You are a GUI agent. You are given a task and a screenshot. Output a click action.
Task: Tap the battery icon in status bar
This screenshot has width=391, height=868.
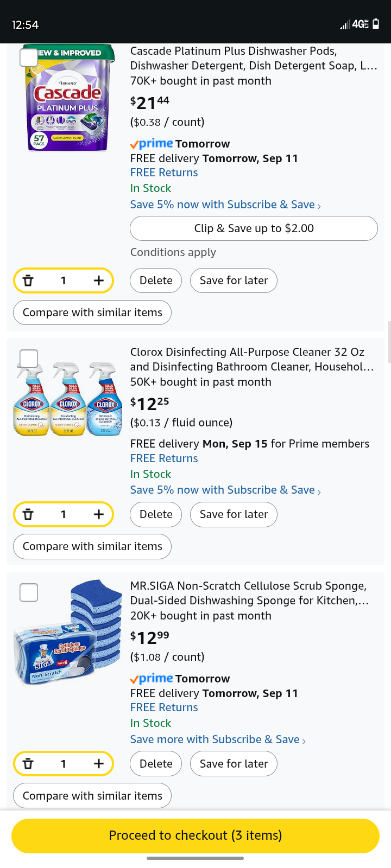pyautogui.click(x=376, y=24)
